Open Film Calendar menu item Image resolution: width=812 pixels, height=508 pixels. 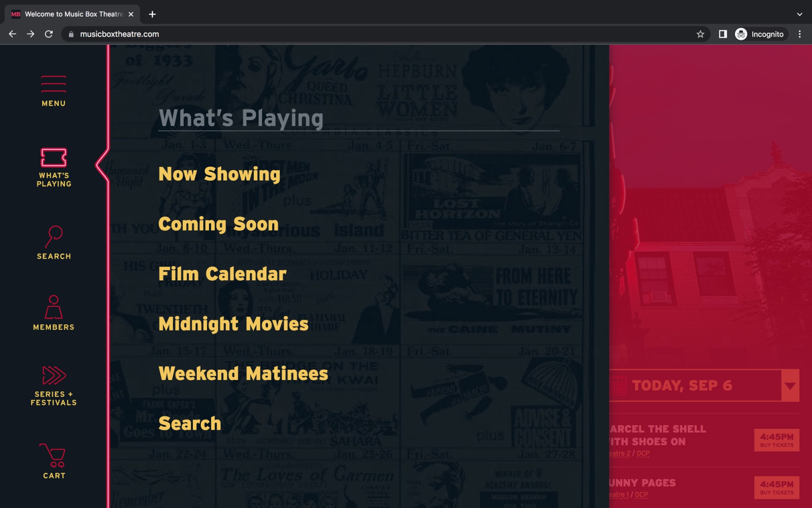(222, 274)
